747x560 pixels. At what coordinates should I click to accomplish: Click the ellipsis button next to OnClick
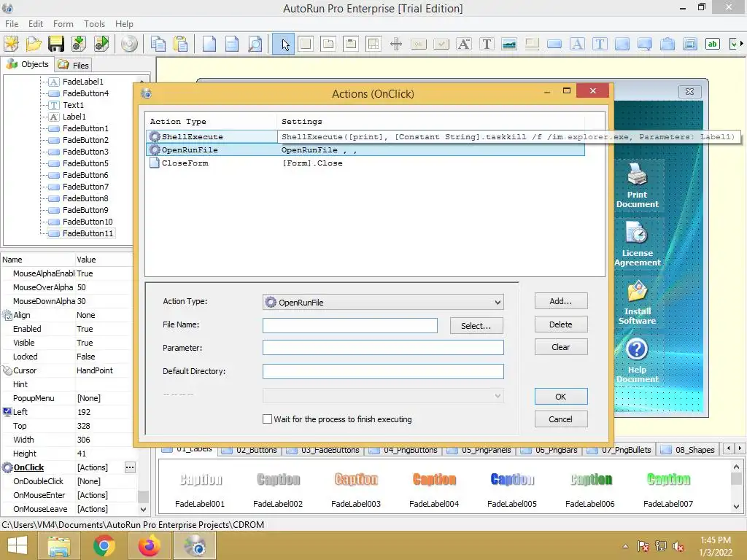(130, 467)
